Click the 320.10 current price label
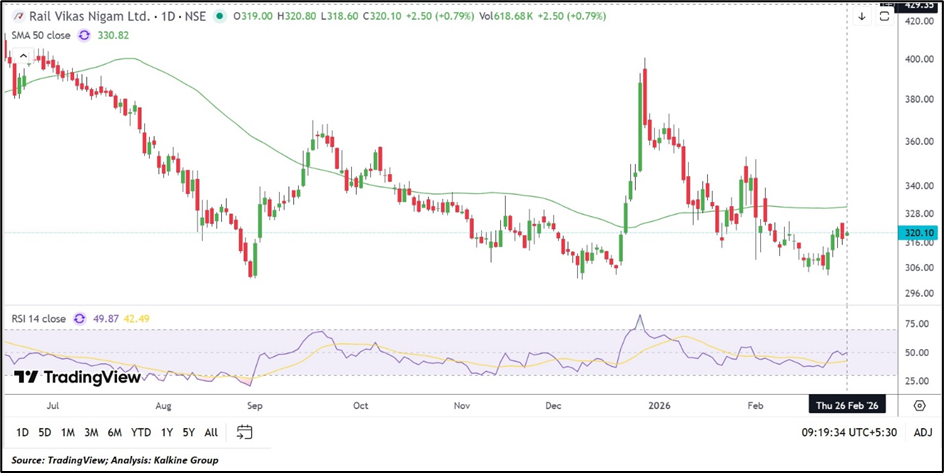 [x=918, y=233]
